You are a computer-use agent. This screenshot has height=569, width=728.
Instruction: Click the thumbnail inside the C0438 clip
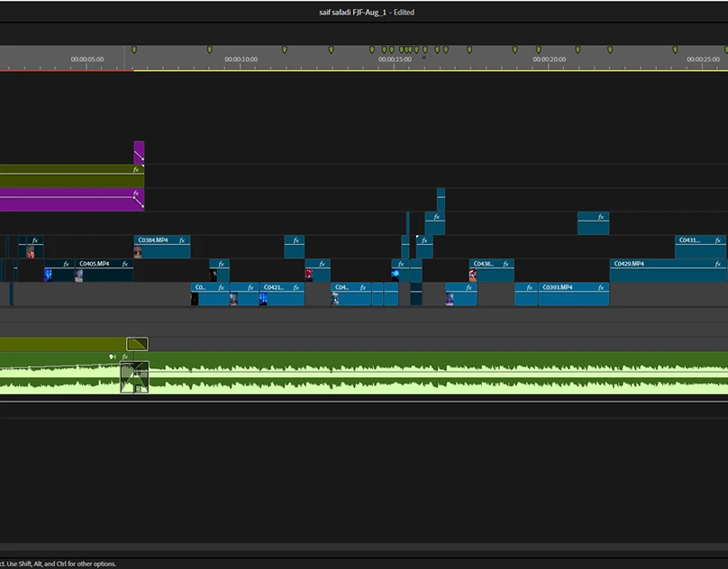point(473,275)
